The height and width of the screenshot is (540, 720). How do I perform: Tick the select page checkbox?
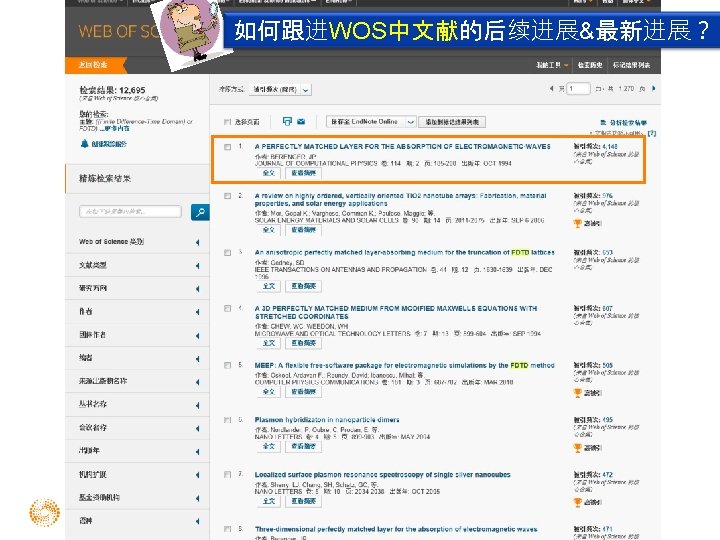click(x=227, y=122)
